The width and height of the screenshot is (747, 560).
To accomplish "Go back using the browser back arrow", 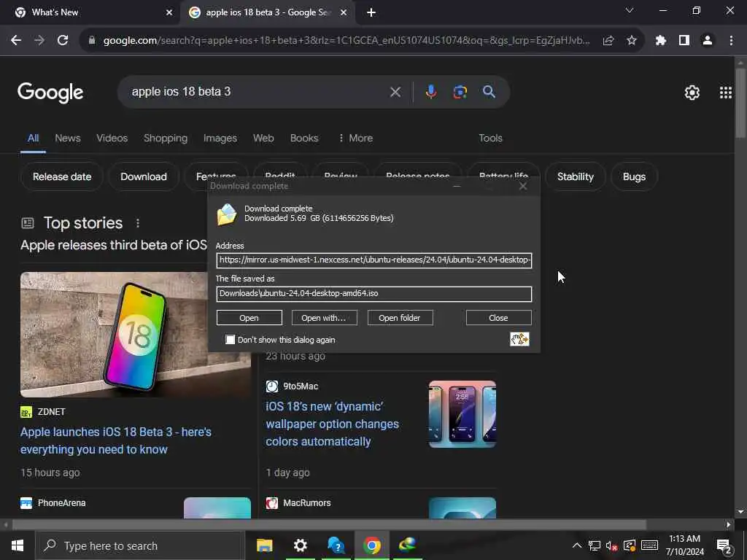I will tap(16, 41).
